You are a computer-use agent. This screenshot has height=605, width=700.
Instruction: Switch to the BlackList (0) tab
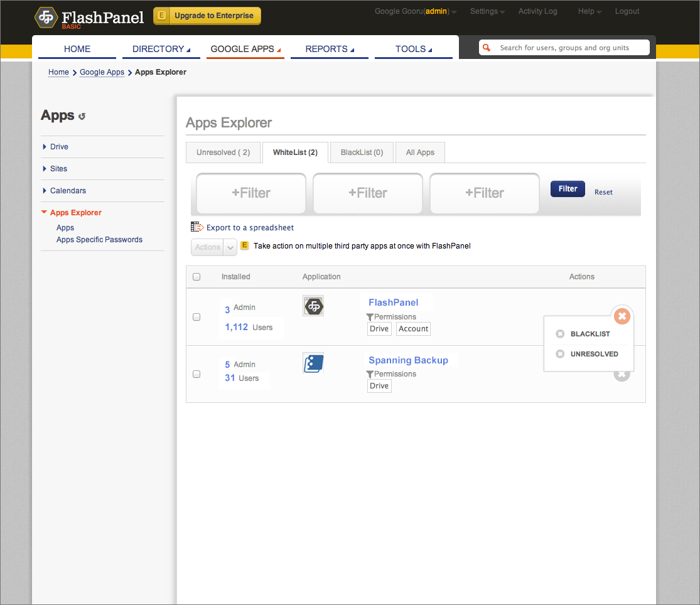click(362, 153)
